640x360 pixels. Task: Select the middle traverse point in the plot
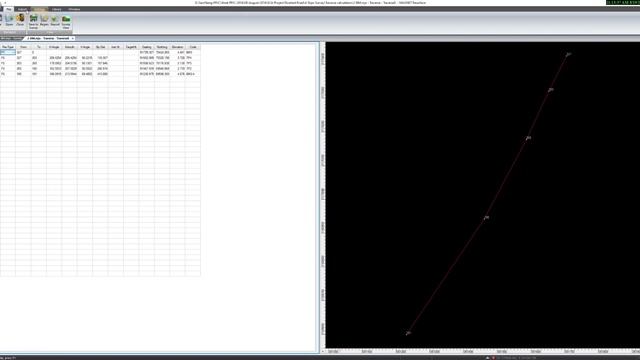click(528, 138)
